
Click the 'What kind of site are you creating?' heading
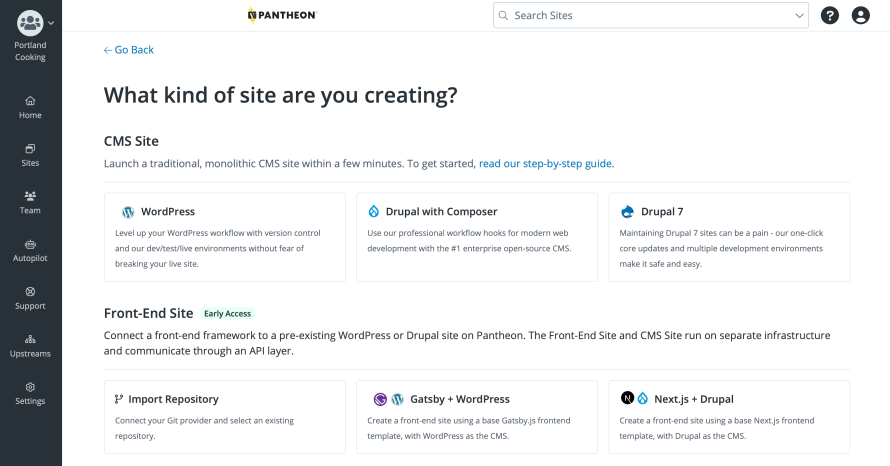(280, 95)
